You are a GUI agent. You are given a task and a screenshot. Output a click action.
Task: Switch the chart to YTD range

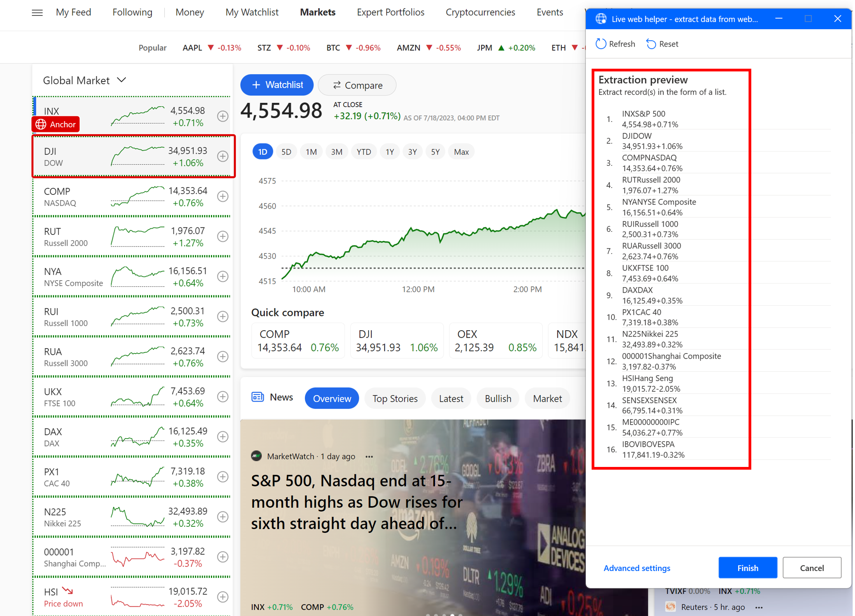363,151
